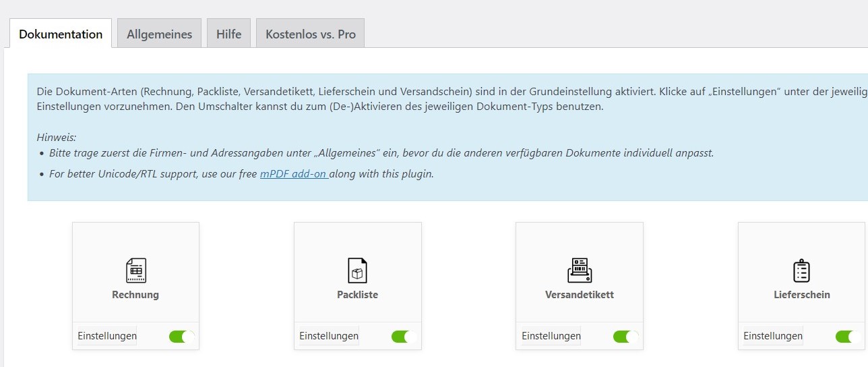Click the Versandetikett label printer icon
Image resolution: width=868 pixels, height=367 pixels.
[579, 271]
